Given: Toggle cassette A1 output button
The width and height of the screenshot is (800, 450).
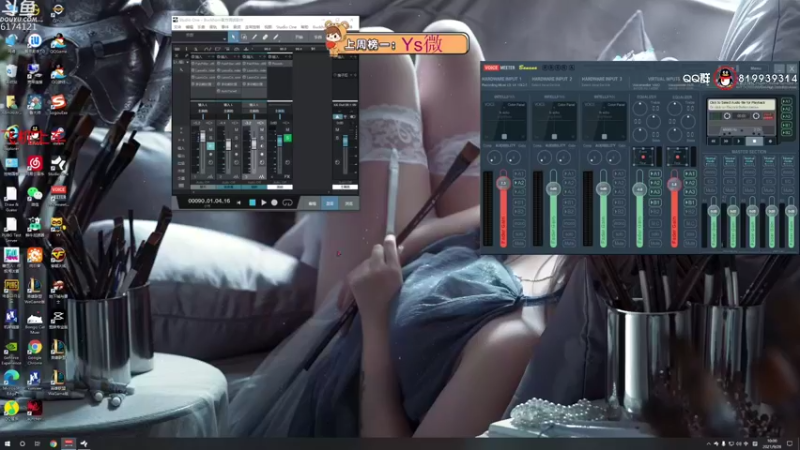Looking at the screenshot, I should point(786,101).
